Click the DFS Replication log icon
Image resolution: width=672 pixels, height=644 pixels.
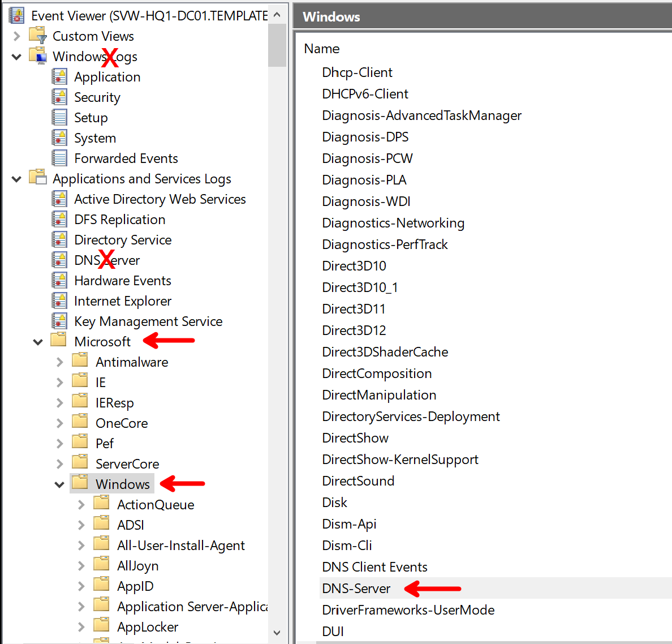(x=59, y=220)
